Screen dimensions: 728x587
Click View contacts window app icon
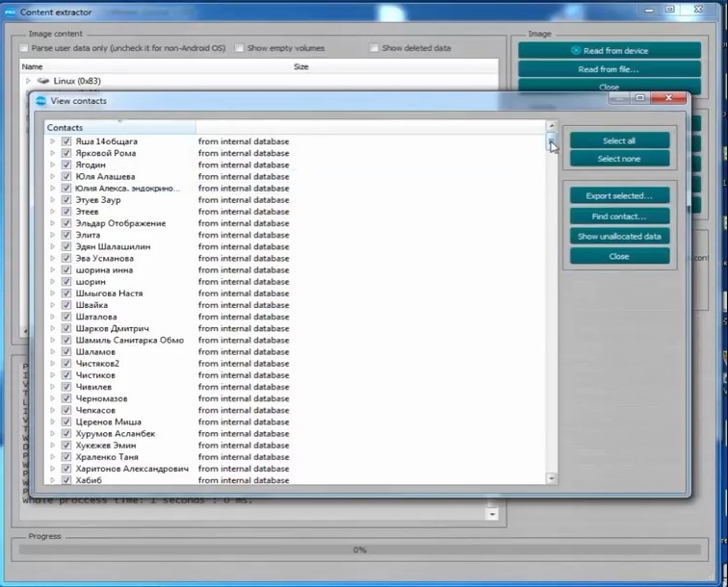point(40,101)
